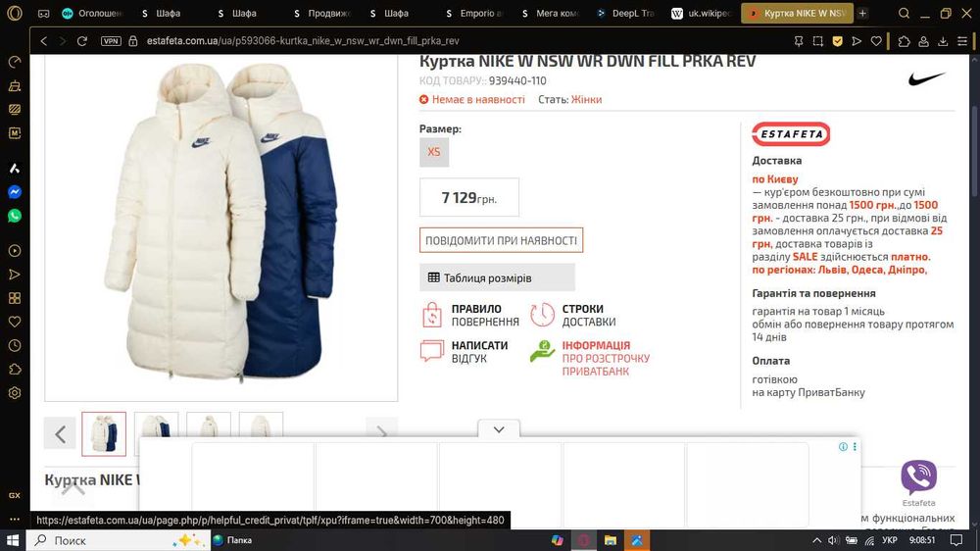
Task: Expand sidebar three-dots more options
Action: click(x=15, y=519)
